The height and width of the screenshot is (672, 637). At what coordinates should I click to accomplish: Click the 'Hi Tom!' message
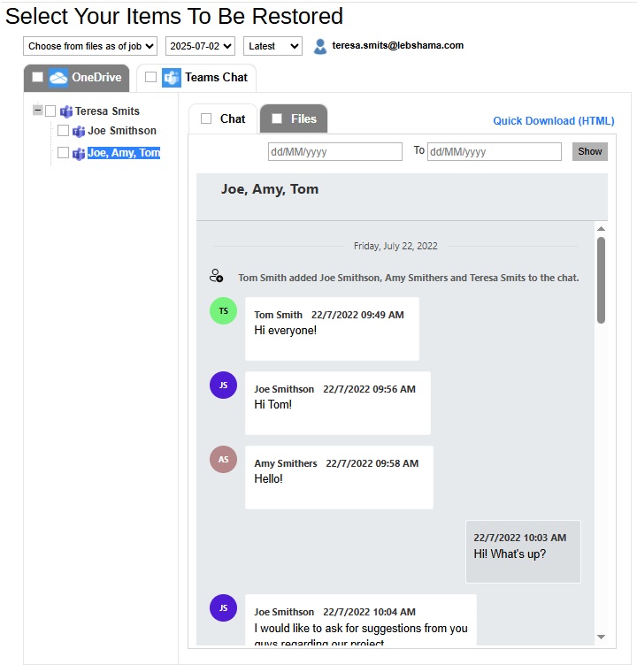click(x=338, y=403)
